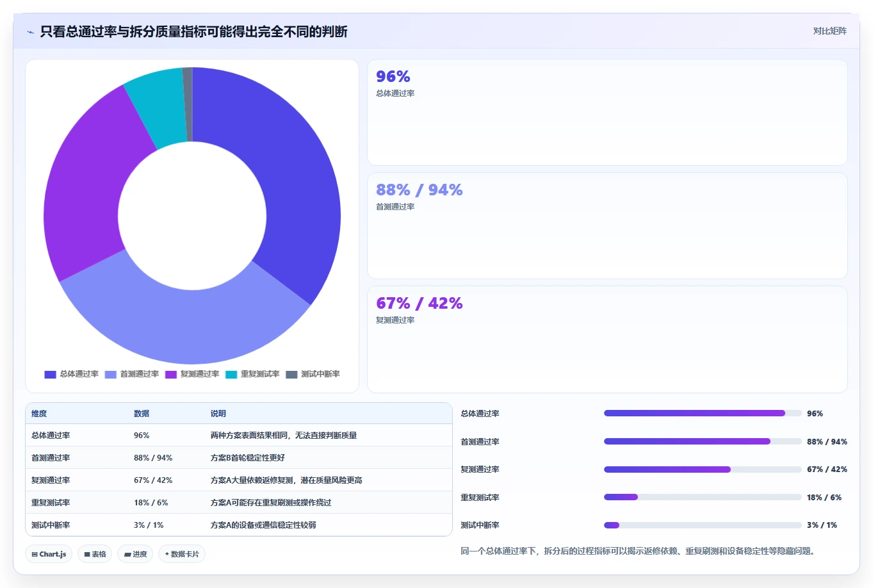The height and width of the screenshot is (588, 873).
Task: Select the 88% / 94% 首测通过率 card value
Action: [419, 190]
